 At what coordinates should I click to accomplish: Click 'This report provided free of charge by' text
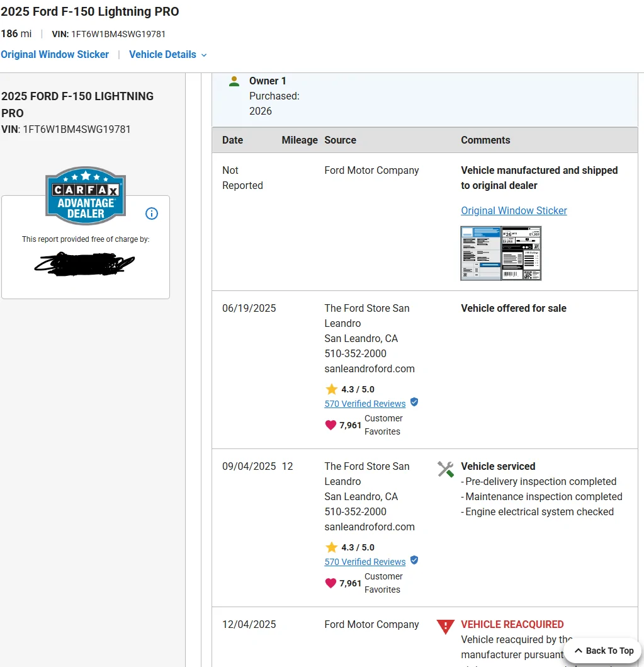click(x=86, y=239)
